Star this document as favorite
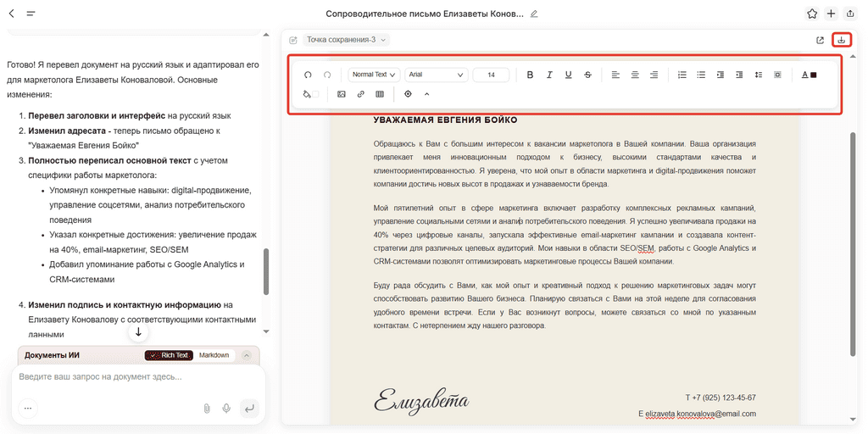This screenshot has width=868, height=434. (x=811, y=14)
